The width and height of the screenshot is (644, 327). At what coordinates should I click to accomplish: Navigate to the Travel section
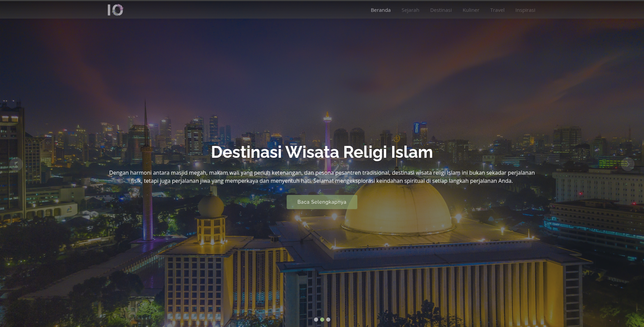[497, 10]
